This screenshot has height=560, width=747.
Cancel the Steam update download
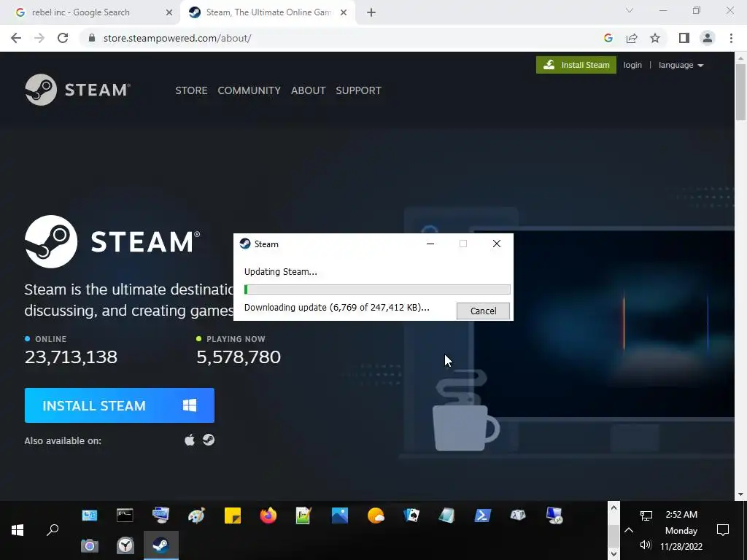[x=483, y=311]
